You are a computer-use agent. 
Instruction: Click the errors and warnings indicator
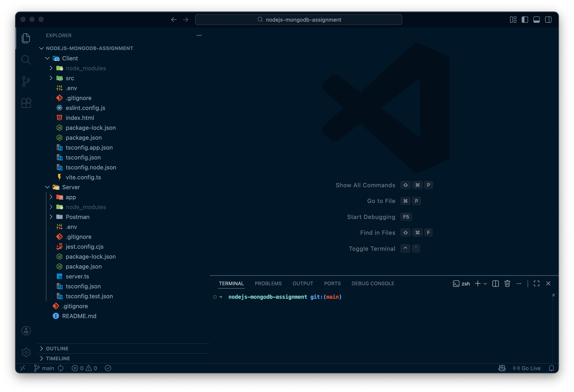coord(84,368)
